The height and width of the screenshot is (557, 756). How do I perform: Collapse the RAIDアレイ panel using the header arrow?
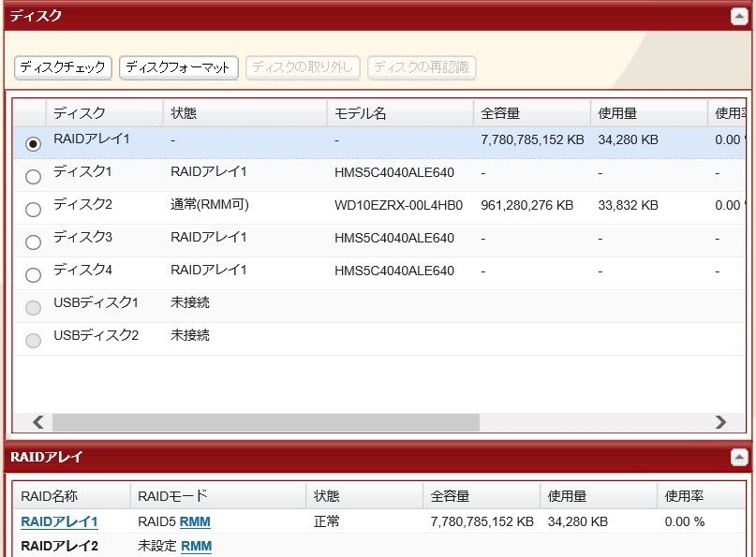point(738,457)
